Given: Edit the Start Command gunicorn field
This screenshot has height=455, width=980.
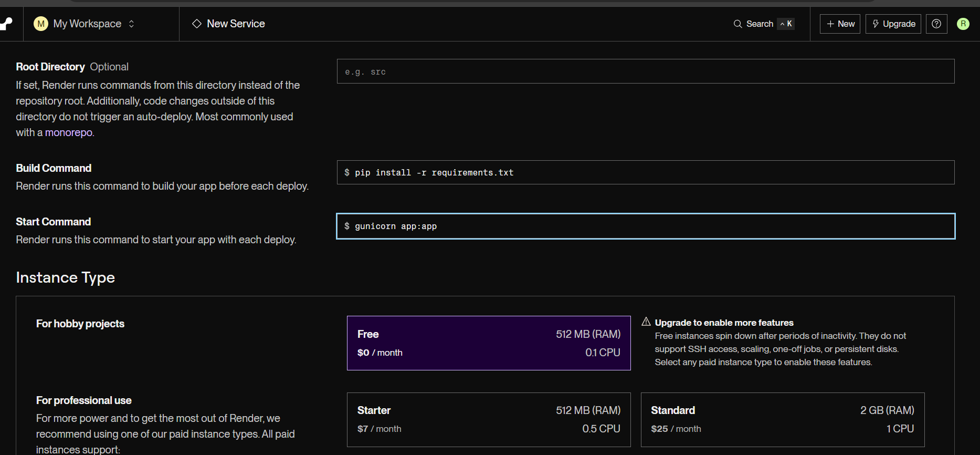Looking at the screenshot, I should click(x=646, y=226).
